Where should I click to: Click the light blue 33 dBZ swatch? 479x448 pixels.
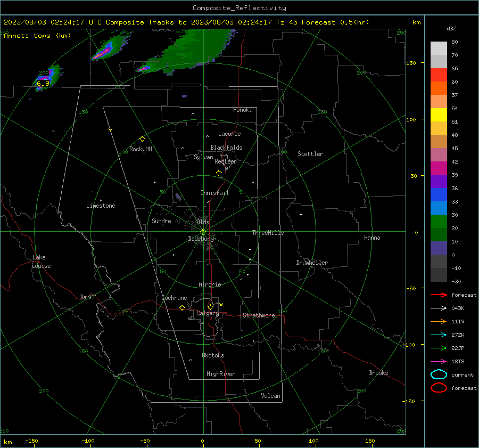click(x=439, y=208)
